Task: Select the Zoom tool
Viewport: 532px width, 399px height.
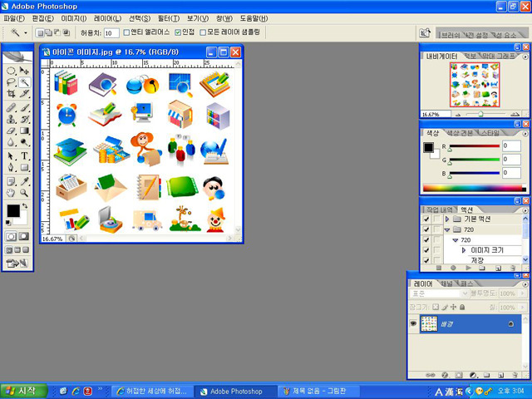Action: [x=24, y=193]
